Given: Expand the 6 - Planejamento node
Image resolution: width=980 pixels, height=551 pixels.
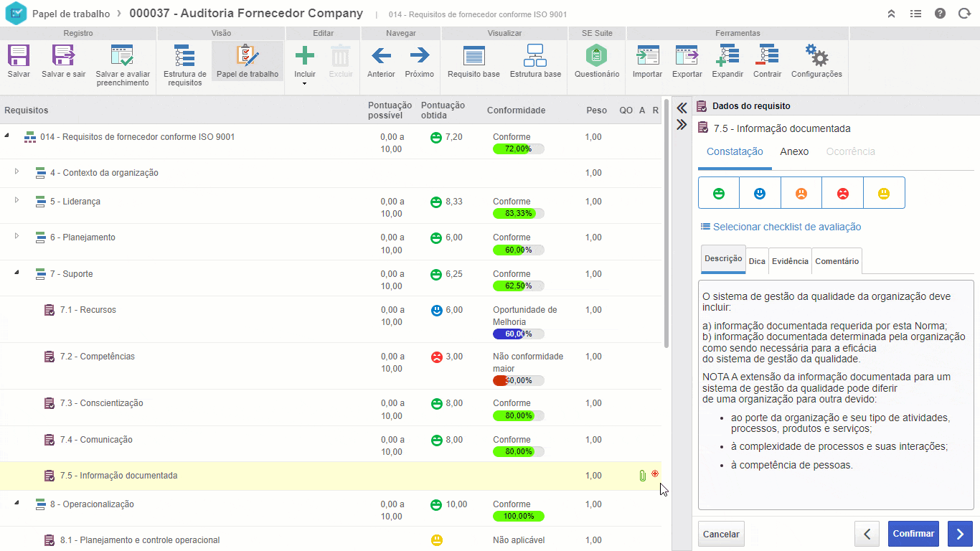Looking at the screenshot, I should pos(17,236).
